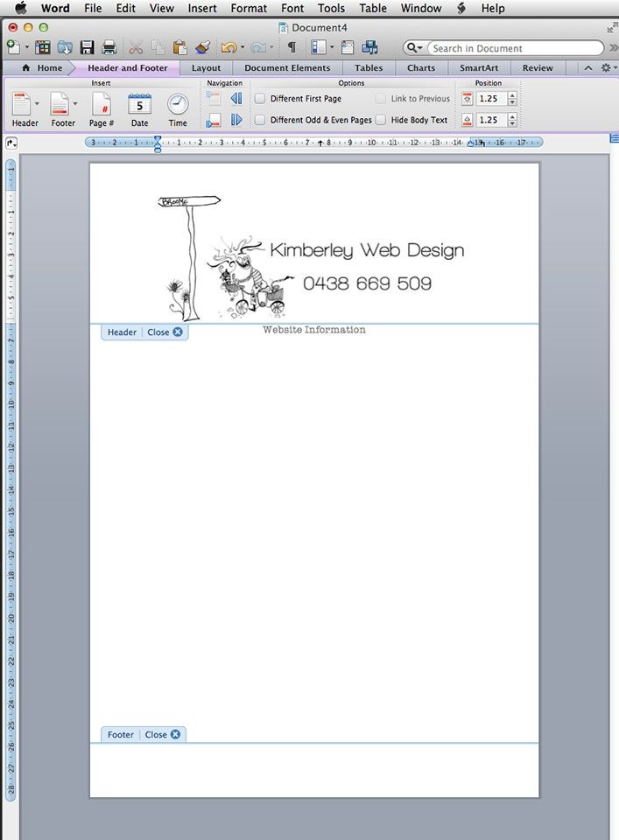This screenshot has width=619, height=840.
Task: Open the Format menu in menu bar
Action: (249, 8)
